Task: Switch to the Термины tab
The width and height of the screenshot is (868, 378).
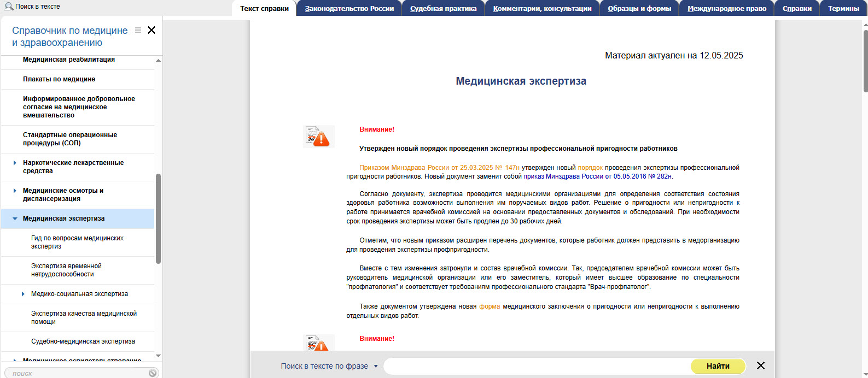Action: pos(843,8)
